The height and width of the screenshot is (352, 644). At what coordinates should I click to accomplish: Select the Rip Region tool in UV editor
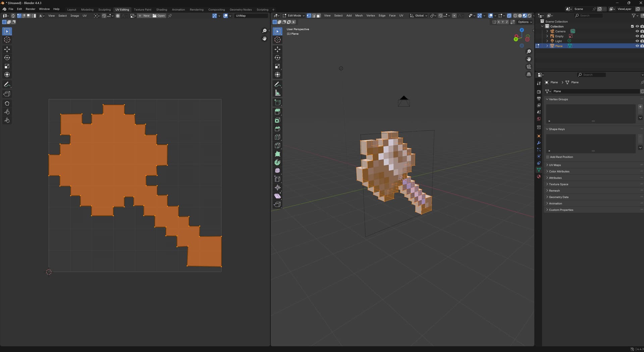tap(7, 94)
